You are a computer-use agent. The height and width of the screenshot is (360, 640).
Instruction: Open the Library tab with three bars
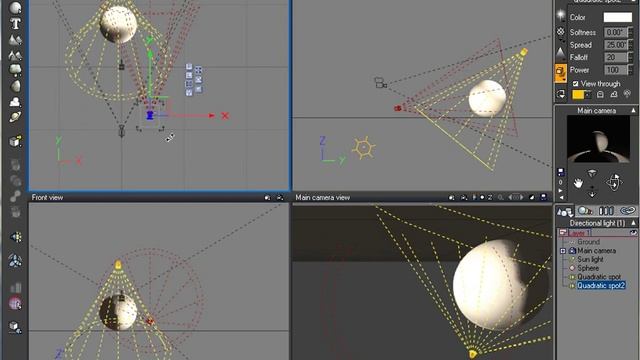(606, 211)
